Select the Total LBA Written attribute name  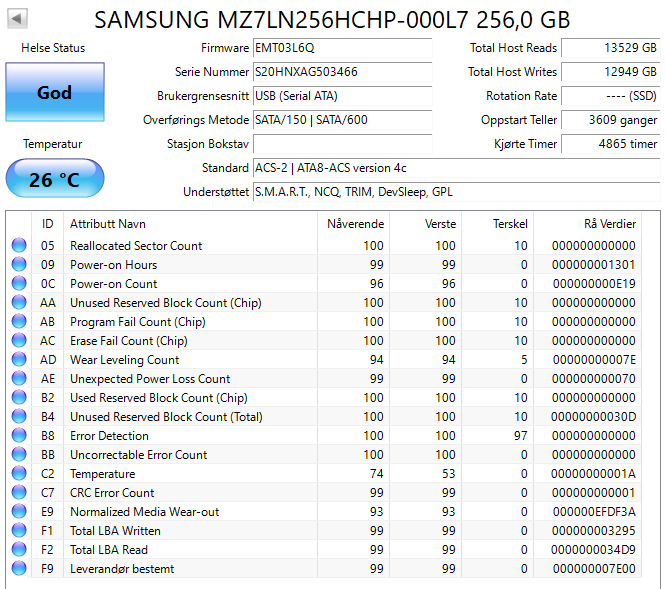(x=115, y=531)
